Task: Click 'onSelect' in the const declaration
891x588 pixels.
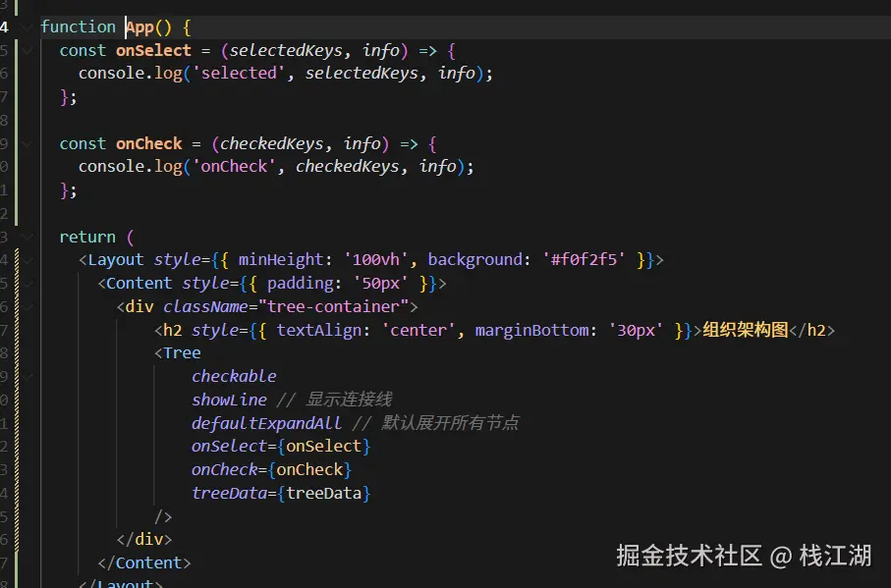Action: (x=153, y=50)
